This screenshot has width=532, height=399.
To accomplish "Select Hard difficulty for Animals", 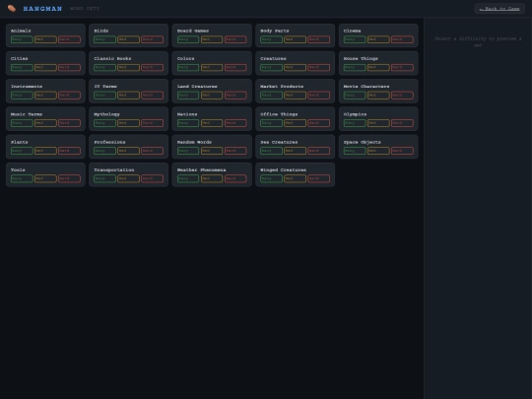I will (x=69, y=39).
